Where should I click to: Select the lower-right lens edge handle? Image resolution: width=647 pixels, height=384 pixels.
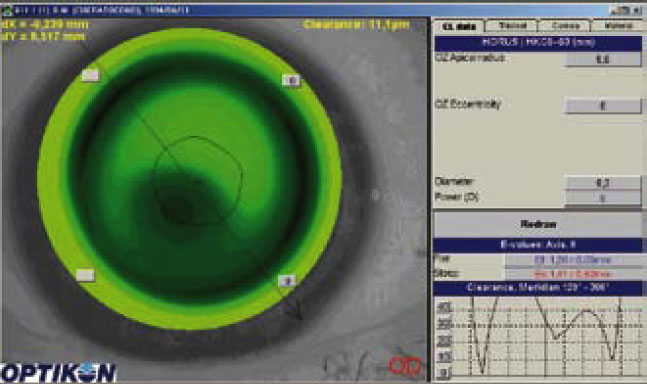pyautogui.click(x=287, y=280)
